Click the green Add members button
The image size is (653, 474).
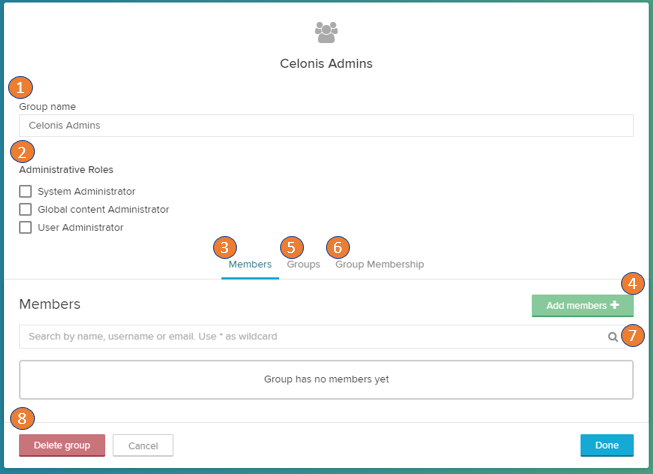tap(582, 305)
